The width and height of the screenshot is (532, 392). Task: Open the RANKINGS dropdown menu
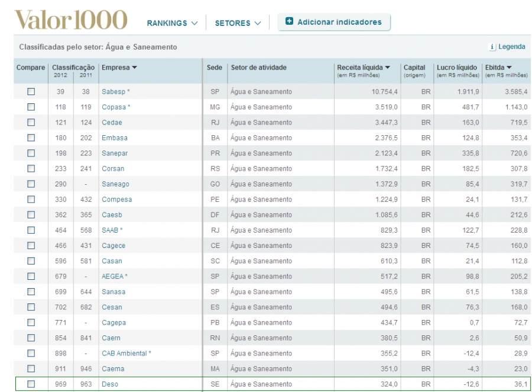coord(172,23)
